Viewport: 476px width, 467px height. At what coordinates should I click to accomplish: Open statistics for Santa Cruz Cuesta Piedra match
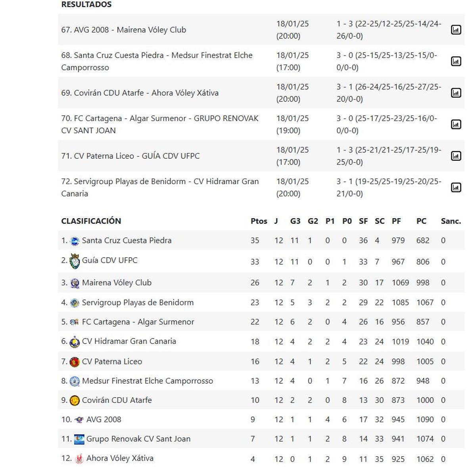tap(457, 61)
